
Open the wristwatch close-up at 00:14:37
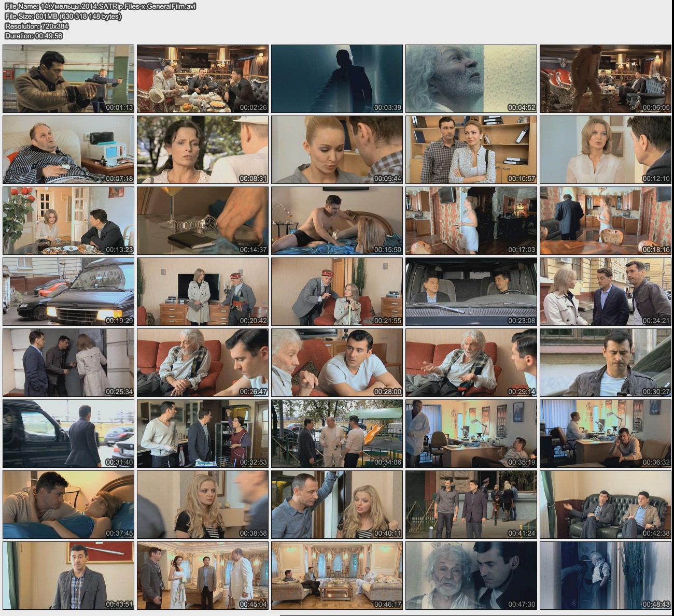pos(203,221)
